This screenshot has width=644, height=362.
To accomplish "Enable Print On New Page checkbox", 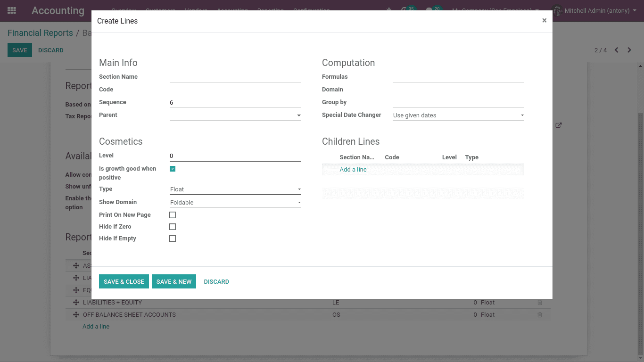I will [173, 215].
